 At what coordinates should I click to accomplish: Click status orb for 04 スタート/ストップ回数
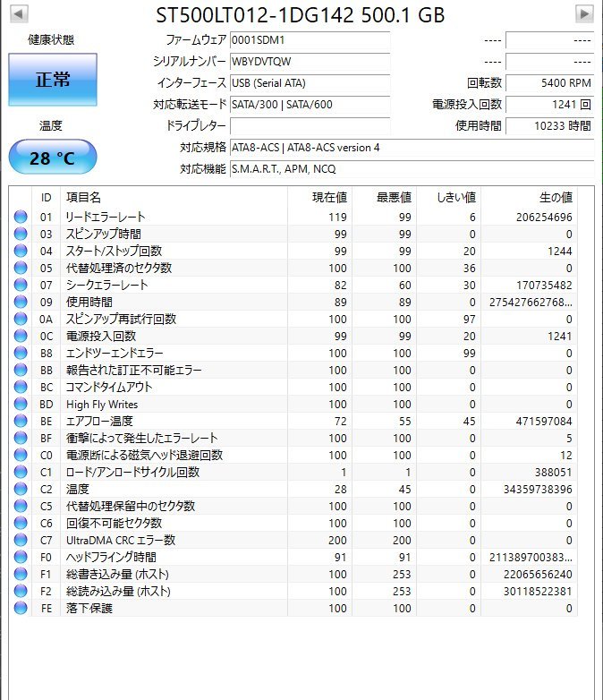click(21, 251)
